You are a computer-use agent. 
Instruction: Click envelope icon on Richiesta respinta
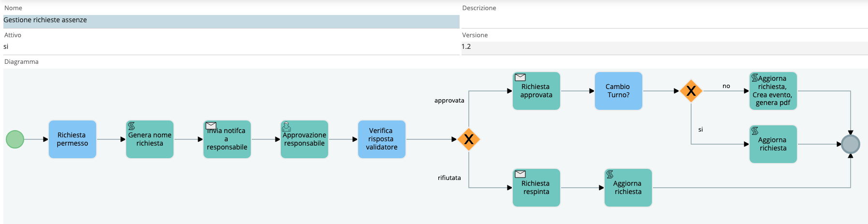pos(520,174)
